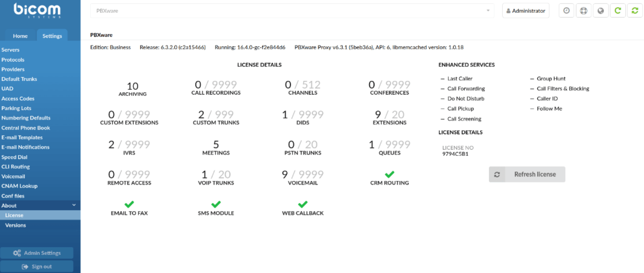Click Call Filters & Blocking entry
Image resolution: width=644 pixels, height=273 pixels.
pyautogui.click(x=563, y=89)
